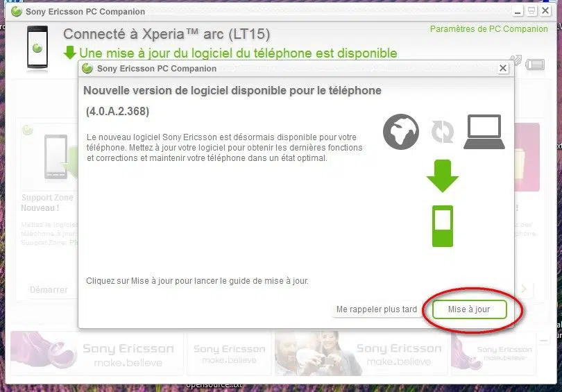Click the green download arrow in dialog
Viewport: 562px width, 392px height.
click(x=442, y=176)
